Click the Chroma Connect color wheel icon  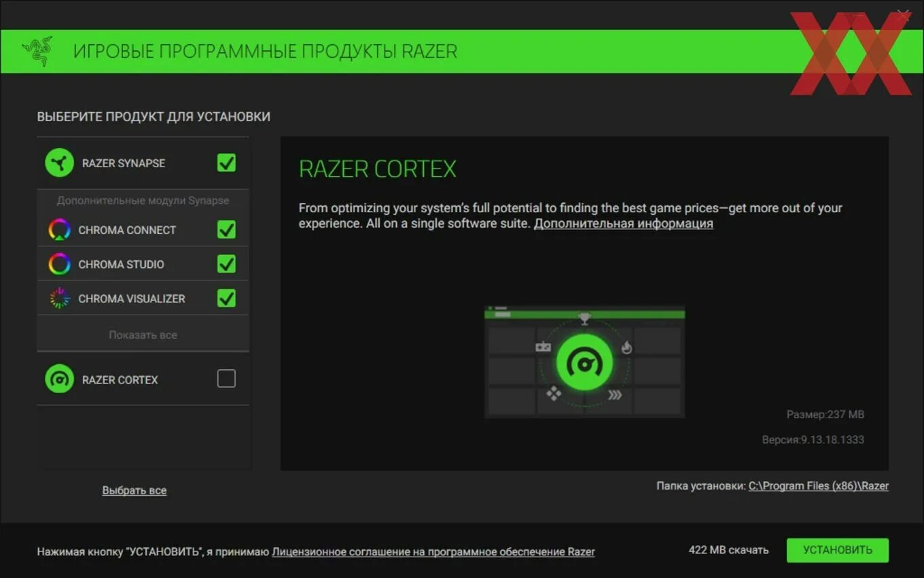[x=59, y=230]
